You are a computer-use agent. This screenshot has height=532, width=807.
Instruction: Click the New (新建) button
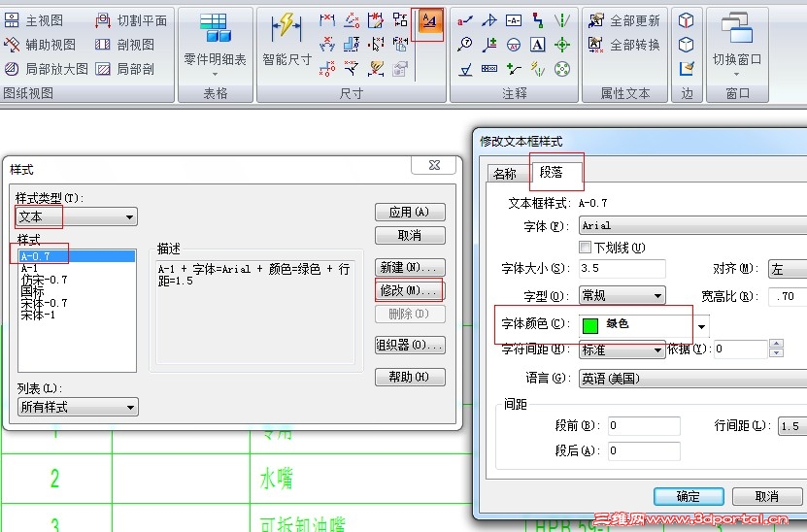pos(410,267)
